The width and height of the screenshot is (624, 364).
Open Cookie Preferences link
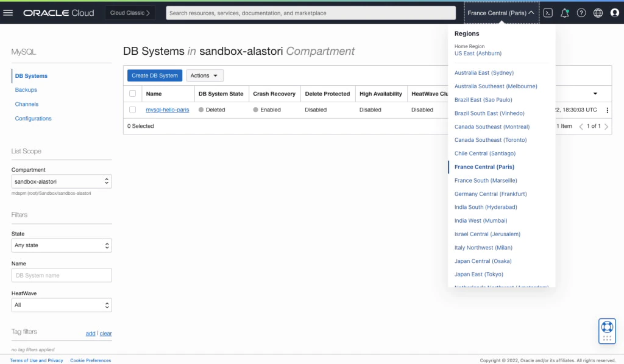(x=90, y=360)
